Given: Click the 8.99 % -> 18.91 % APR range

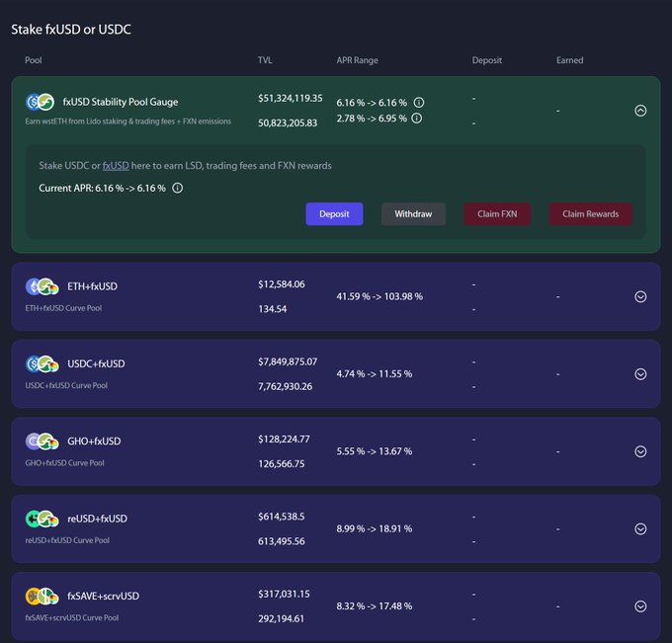Looking at the screenshot, I should point(375,528).
